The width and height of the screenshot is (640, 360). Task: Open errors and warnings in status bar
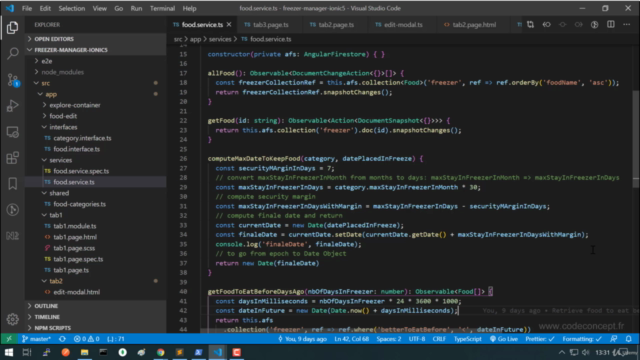click(87, 339)
